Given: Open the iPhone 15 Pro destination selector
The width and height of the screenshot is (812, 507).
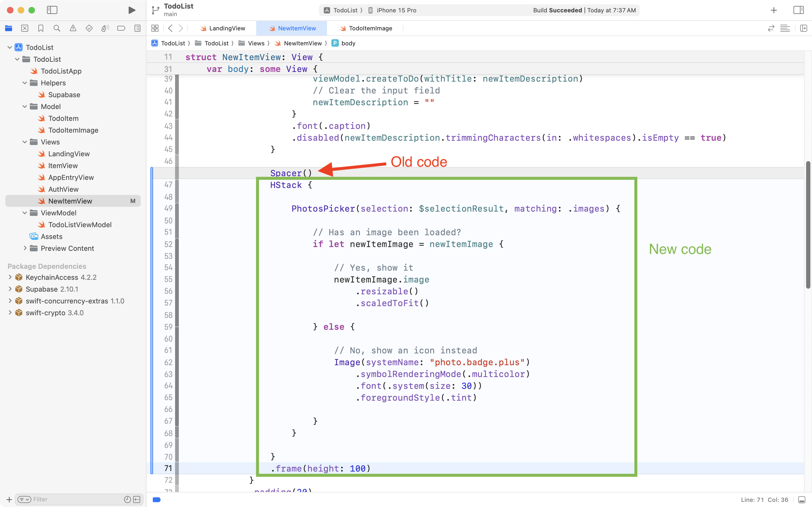Looking at the screenshot, I should 396,10.
